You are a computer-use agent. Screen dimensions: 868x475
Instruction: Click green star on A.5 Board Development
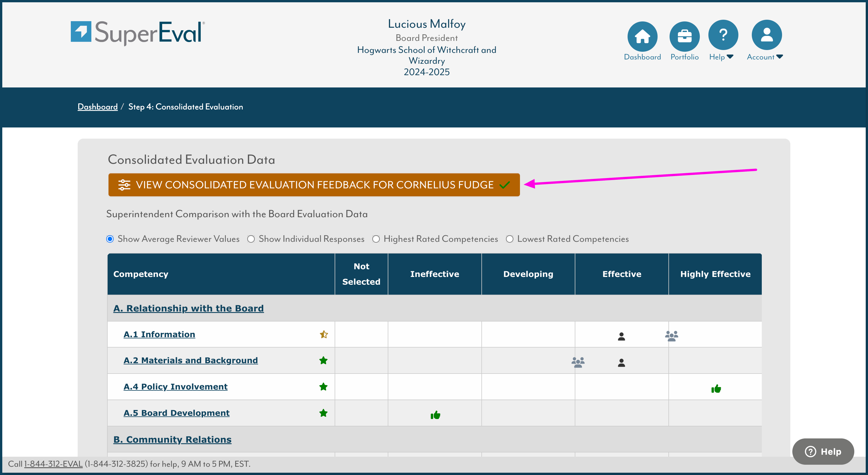[x=323, y=413]
